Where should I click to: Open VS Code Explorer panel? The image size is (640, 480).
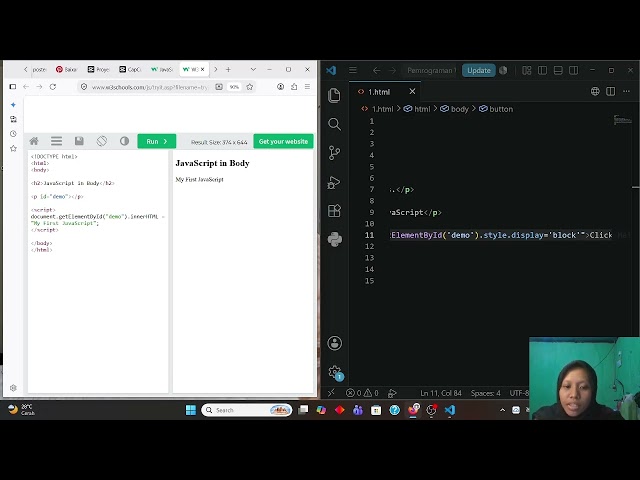(x=334, y=95)
